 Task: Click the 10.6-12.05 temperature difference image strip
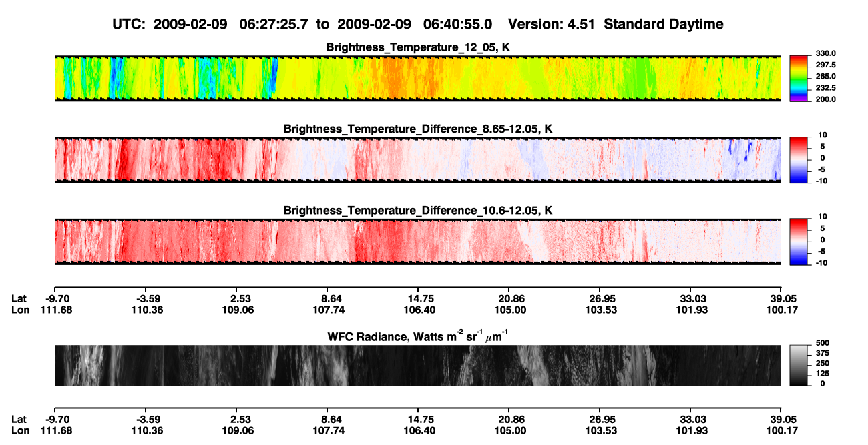[417, 241]
